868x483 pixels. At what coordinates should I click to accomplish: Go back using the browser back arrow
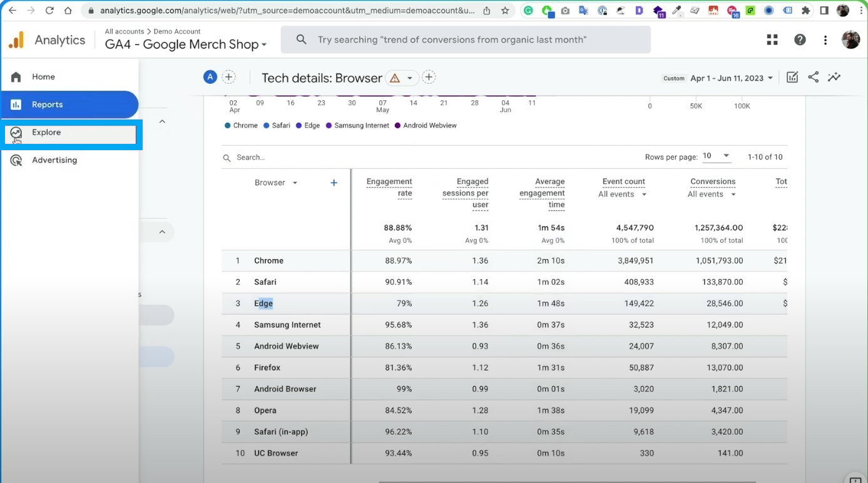[13, 11]
